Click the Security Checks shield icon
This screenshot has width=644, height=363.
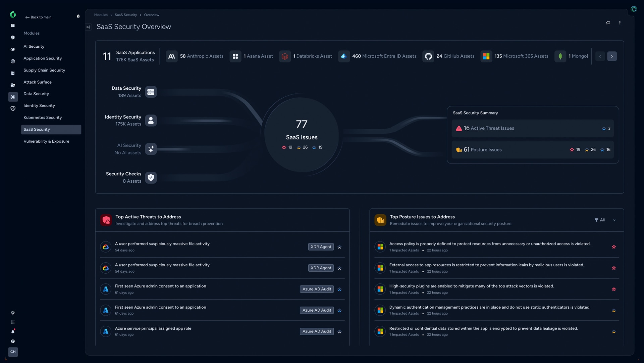151,178
